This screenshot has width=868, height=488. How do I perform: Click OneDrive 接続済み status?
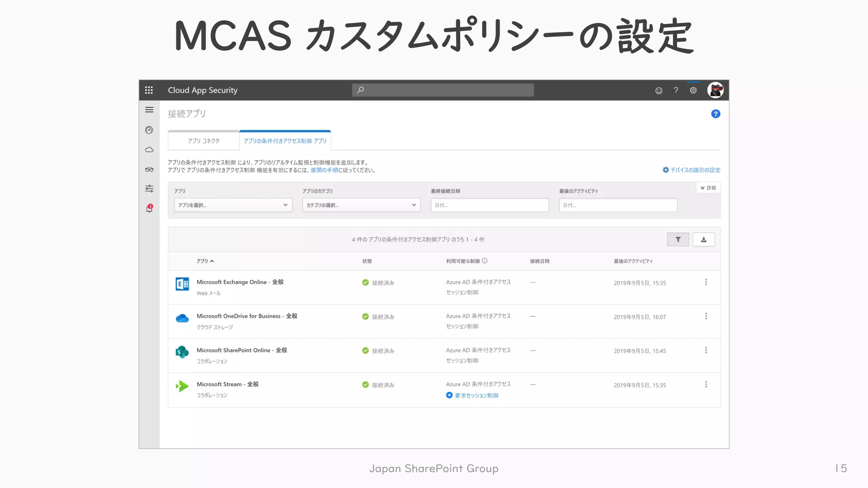(x=378, y=316)
